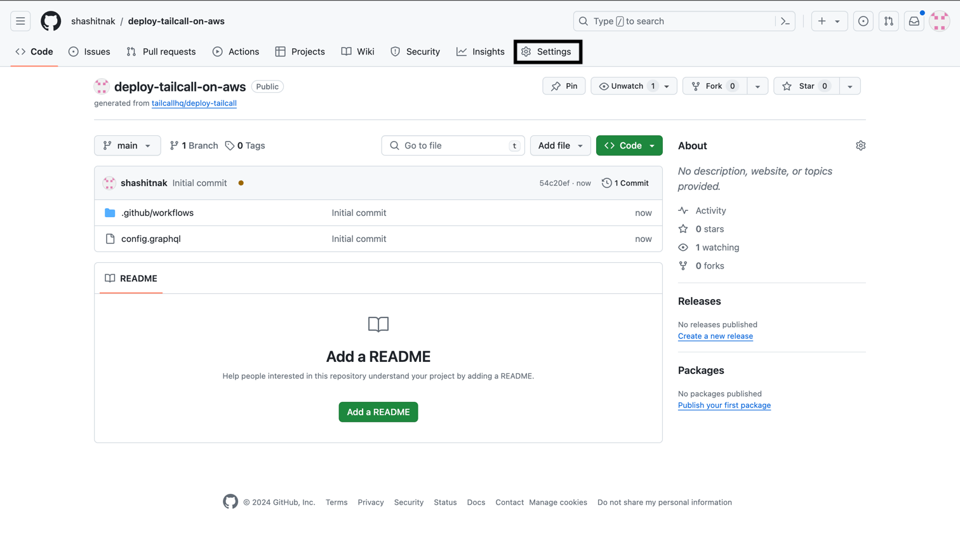
Task: Switch to the Actions tab
Action: (236, 51)
